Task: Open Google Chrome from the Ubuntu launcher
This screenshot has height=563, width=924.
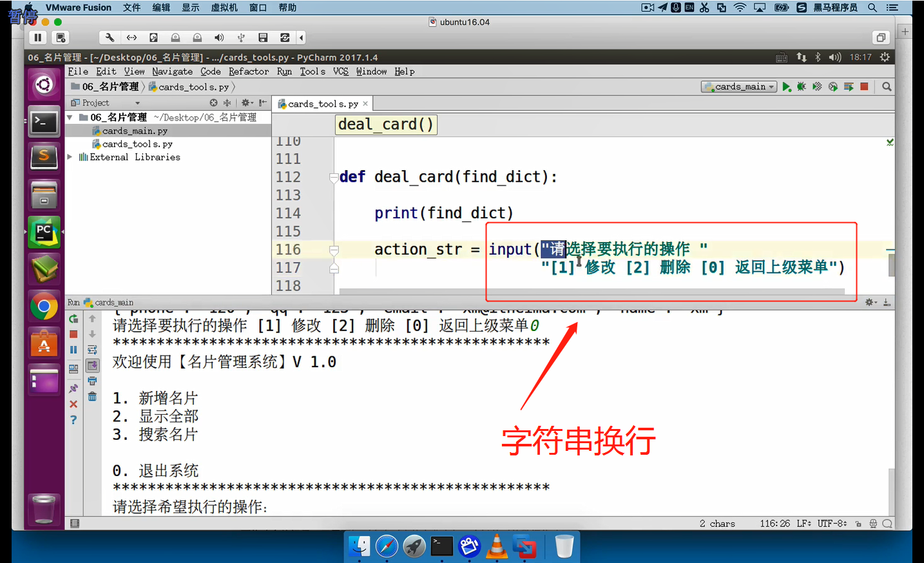Action: coord(44,306)
